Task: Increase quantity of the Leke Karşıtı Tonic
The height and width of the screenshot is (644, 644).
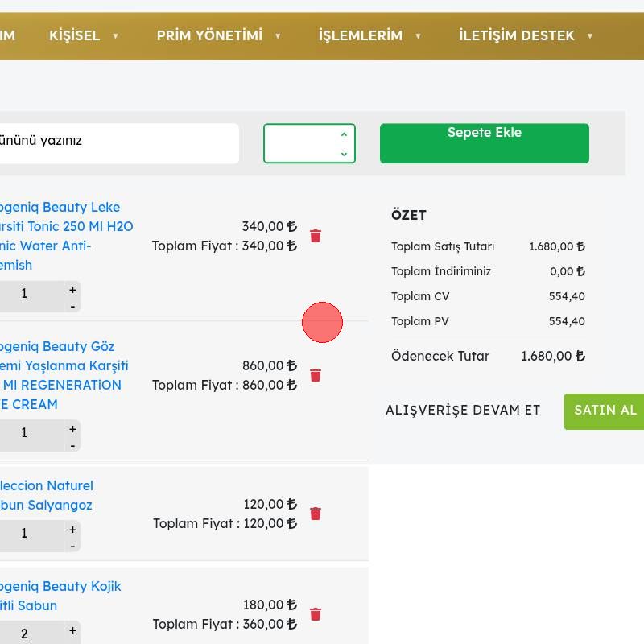Action: (72, 290)
